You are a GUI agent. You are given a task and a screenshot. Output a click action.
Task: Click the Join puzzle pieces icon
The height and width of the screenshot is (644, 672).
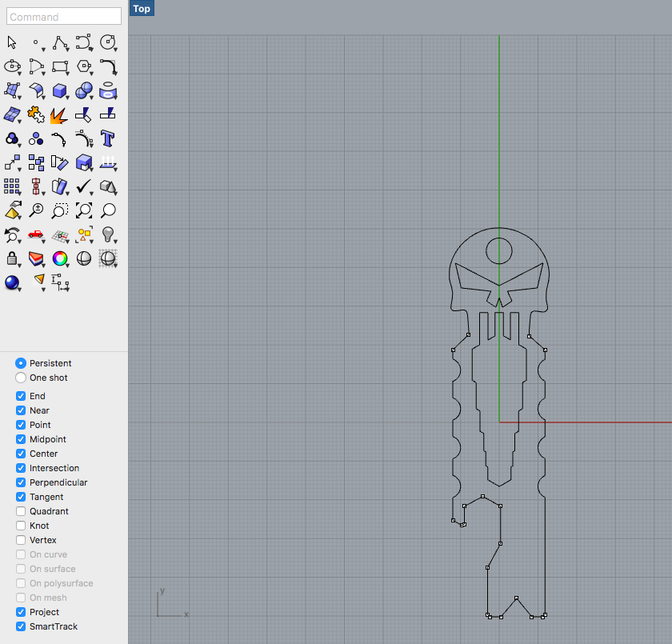pyautogui.click(x=36, y=114)
